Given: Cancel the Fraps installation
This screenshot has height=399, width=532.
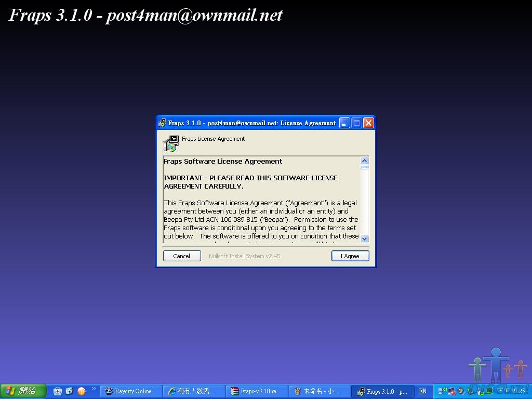Looking at the screenshot, I should [x=182, y=256].
